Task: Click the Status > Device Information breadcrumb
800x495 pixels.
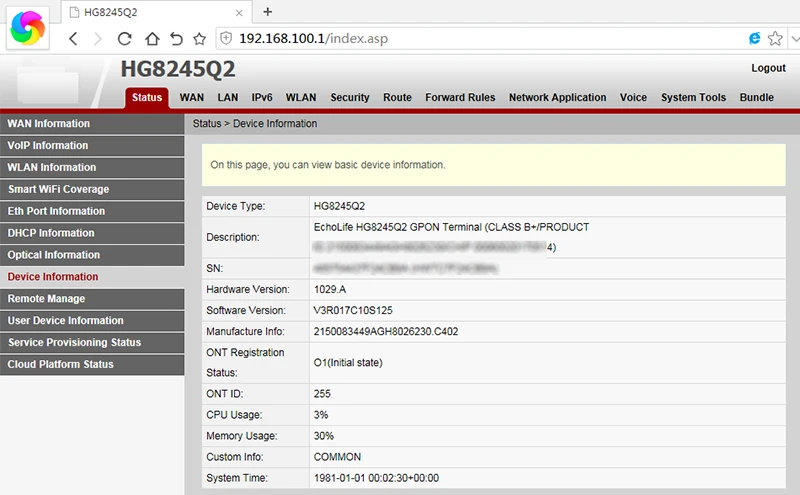Action: [255, 123]
